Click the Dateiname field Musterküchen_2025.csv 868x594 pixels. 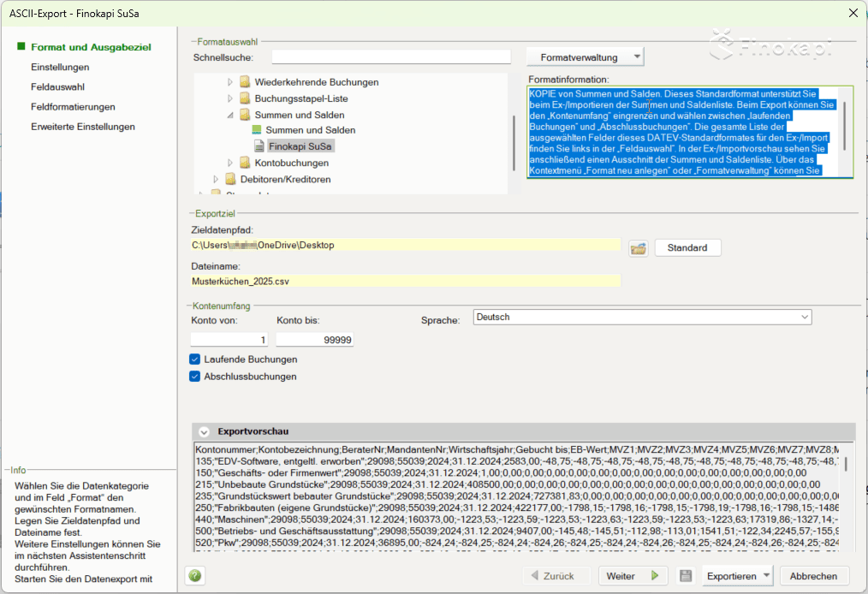406,282
